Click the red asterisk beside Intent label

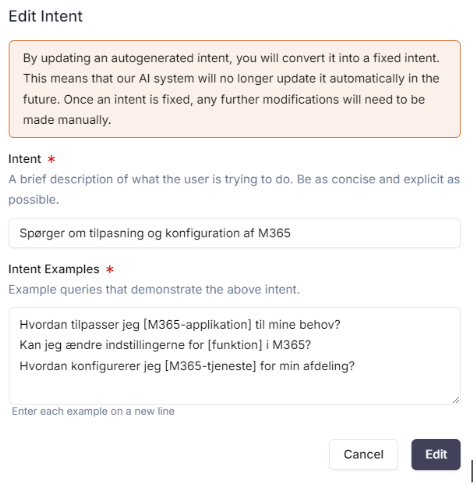[51, 159]
